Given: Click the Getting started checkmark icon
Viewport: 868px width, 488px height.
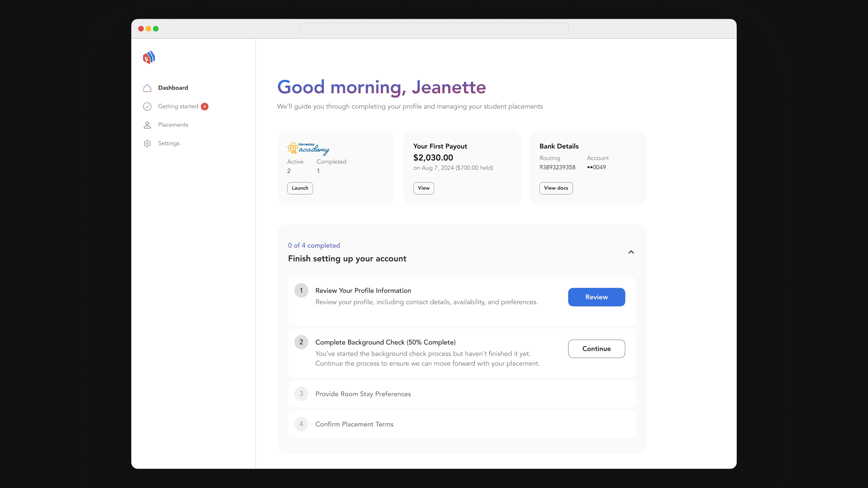Looking at the screenshot, I should point(147,106).
